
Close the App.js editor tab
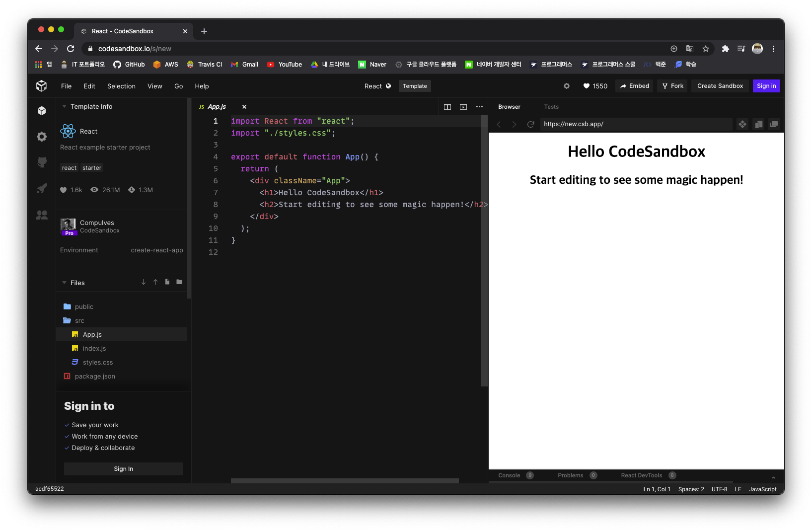[244, 107]
